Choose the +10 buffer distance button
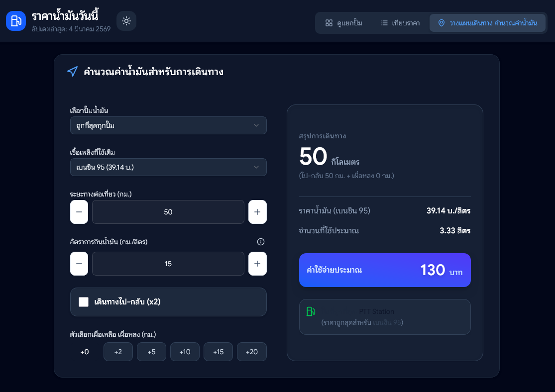Screen dimensions: 555x392 (185, 352)
